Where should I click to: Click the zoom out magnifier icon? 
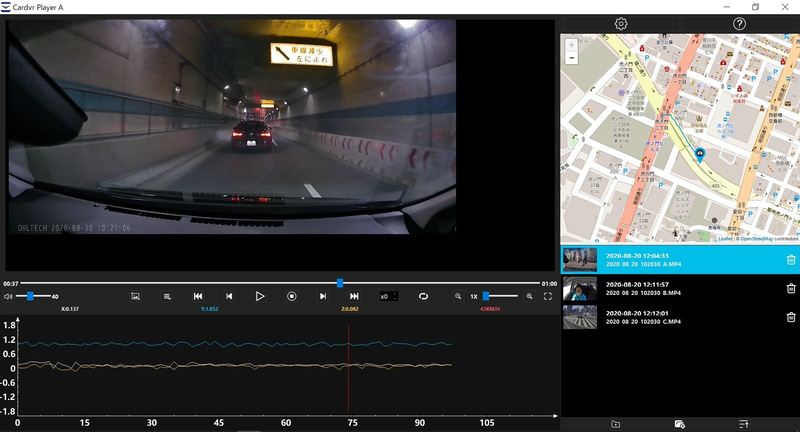(x=458, y=296)
